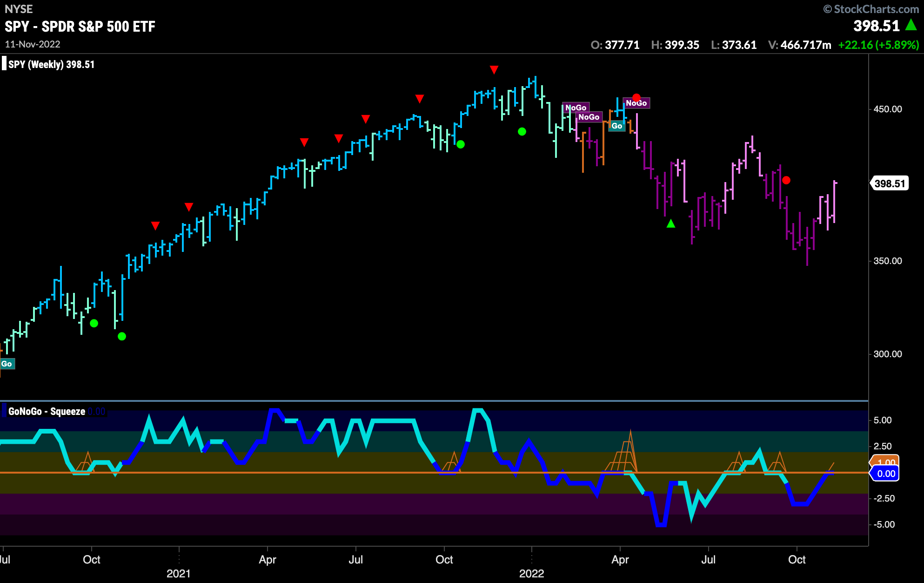Click the white legend marker before SPY (Weekly)
The image size is (924, 583).
coord(4,63)
